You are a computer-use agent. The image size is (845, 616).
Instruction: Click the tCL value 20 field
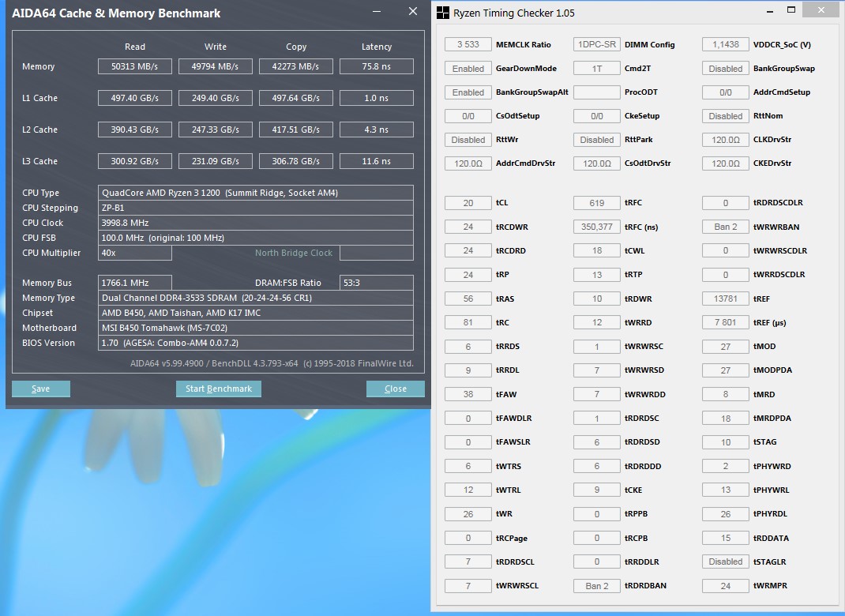468,203
